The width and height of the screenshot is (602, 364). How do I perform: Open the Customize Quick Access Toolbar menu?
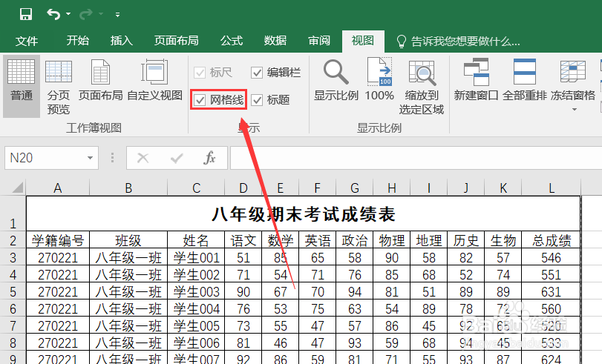click(117, 15)
